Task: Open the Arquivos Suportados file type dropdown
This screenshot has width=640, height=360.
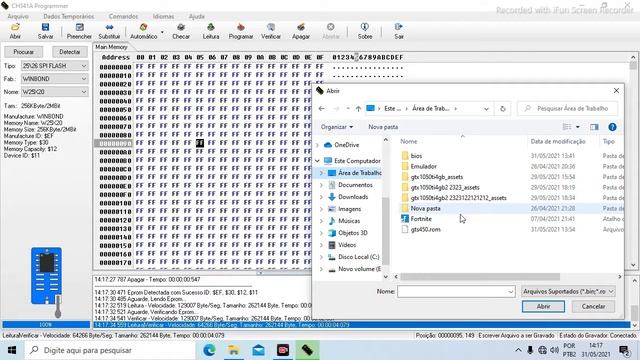Action: pos(568,291)
